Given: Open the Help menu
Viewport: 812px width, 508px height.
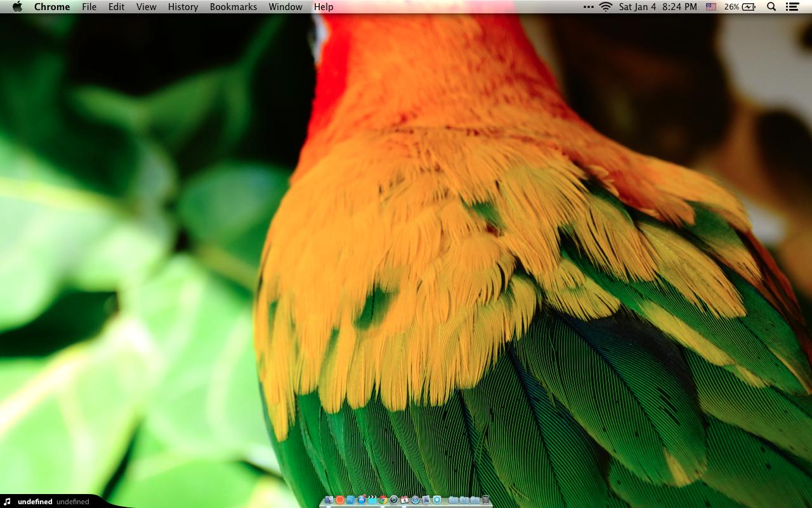Looking at the screenshot, I should pos(324,6).
